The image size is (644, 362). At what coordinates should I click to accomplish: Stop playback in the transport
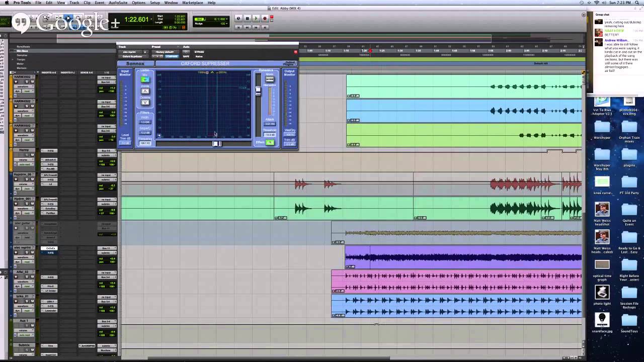tap(247, 18)
